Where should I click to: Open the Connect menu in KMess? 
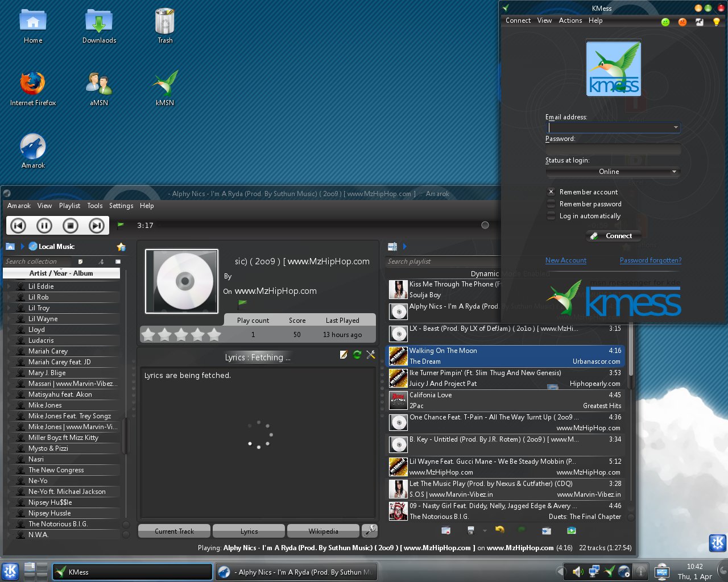click(518, 20)
